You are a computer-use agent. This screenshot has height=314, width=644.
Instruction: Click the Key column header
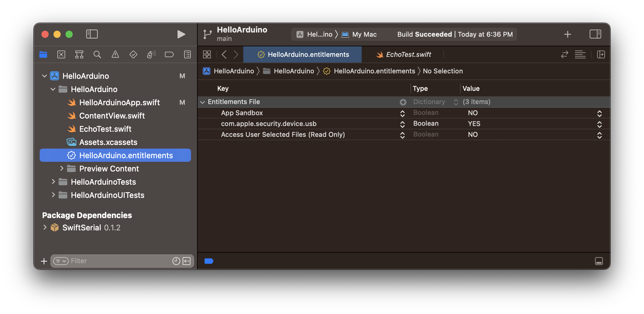click(x=223, y=88)
